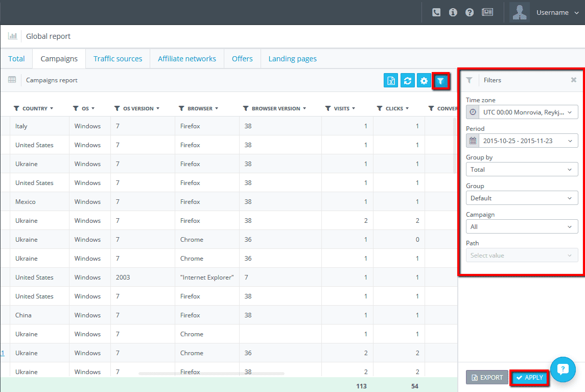Click the total clicks value 54
The height and width of the screenshot is (392, 585).
(414, 386)
